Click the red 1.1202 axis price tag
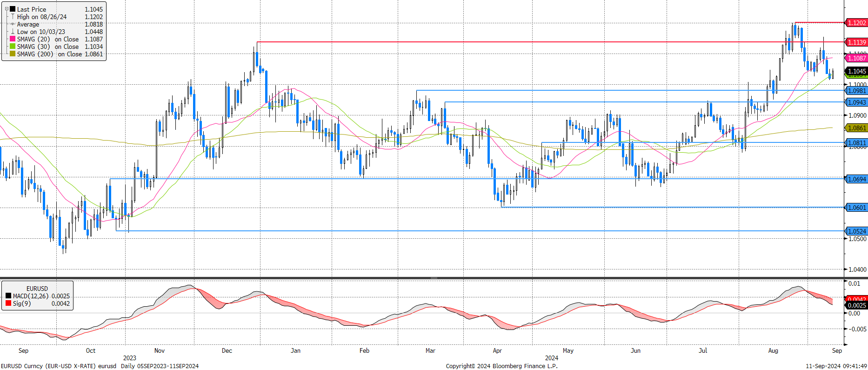868x370 pixels. [856, 22]
